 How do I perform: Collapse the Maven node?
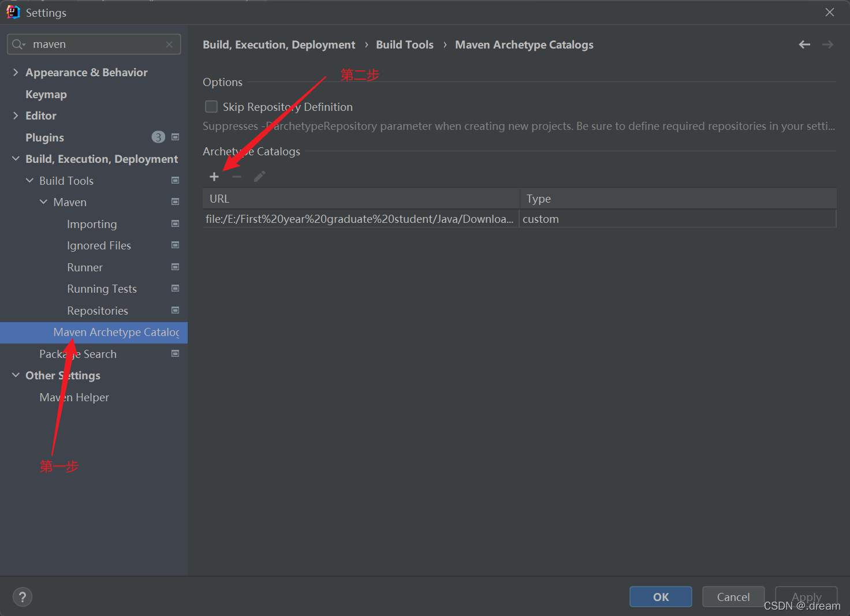(43, 202)
